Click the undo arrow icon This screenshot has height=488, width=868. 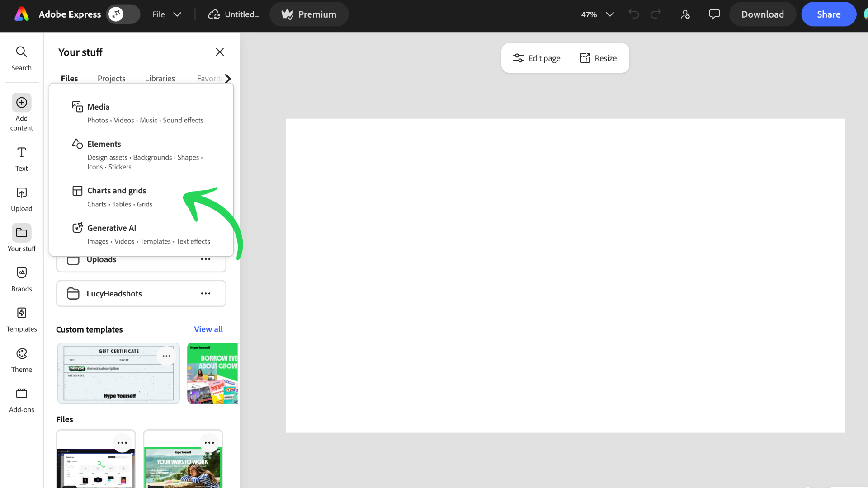tap(634, 14)
